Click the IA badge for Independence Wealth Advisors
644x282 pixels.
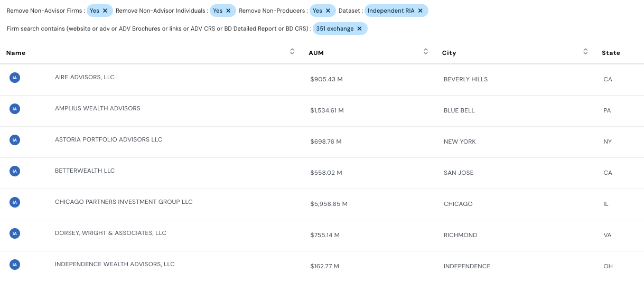tap(15, 265)
